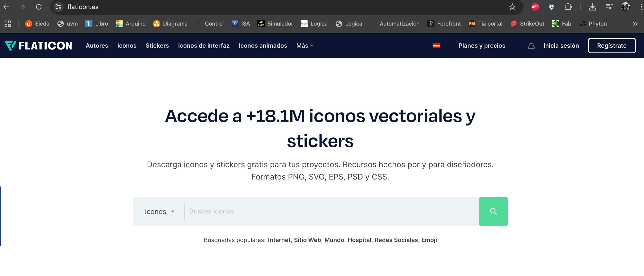Bookmark this page with the star icon
Image resolution: width=644 pixels, height=276 pixels.
(x=512, y=7)
